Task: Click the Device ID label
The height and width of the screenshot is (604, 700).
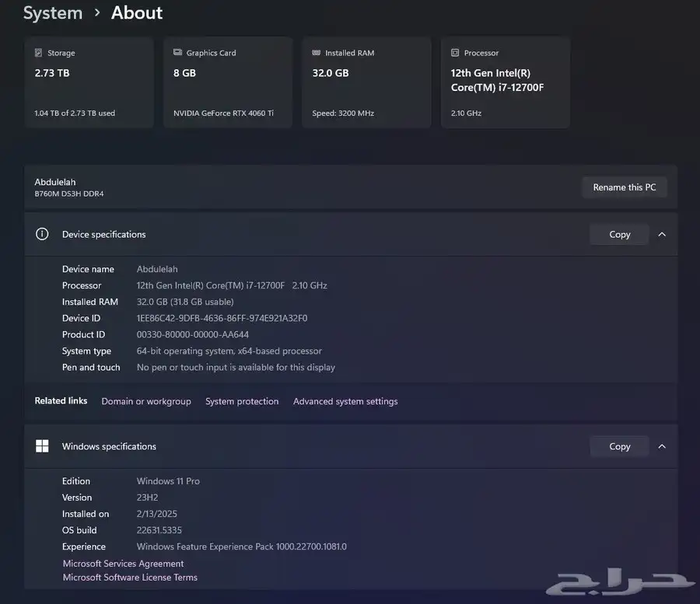Action: (81, 318)
